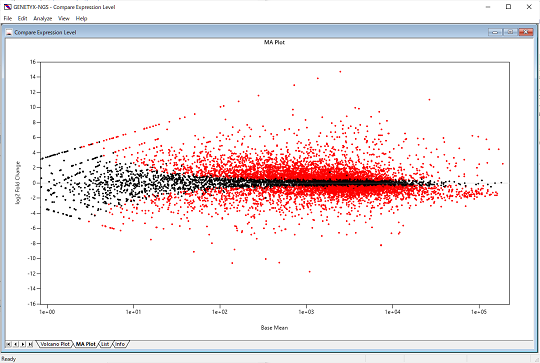Click the GENETYX-NGS application icon in title bar
Screen dimensions: 540x363
pos(7,7)
